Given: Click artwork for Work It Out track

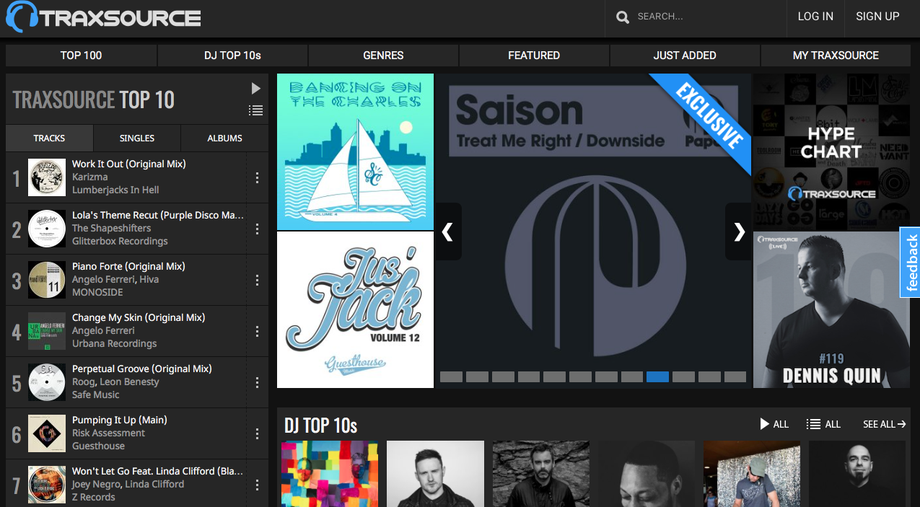Looking at the screenshot, I should tap(47, 177).
